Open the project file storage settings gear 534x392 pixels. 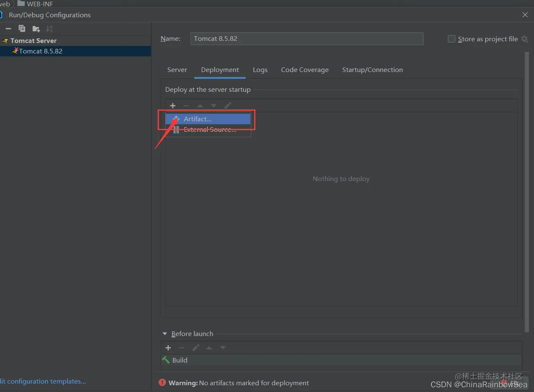524,39
